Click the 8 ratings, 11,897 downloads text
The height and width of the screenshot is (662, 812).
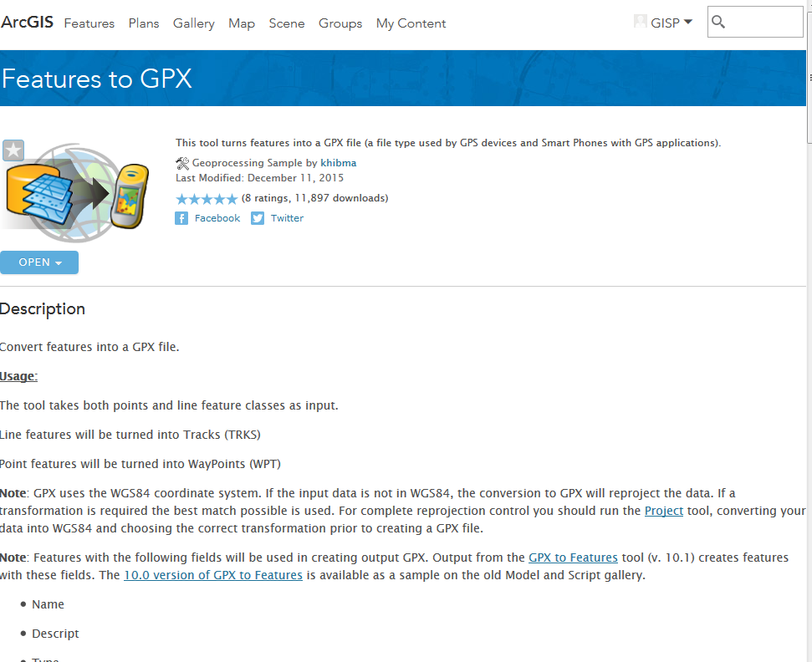click(315, 198)
